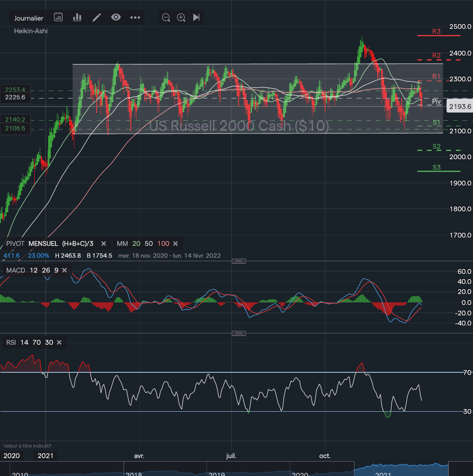Click the H 2463.8 high value

(68, 255)
